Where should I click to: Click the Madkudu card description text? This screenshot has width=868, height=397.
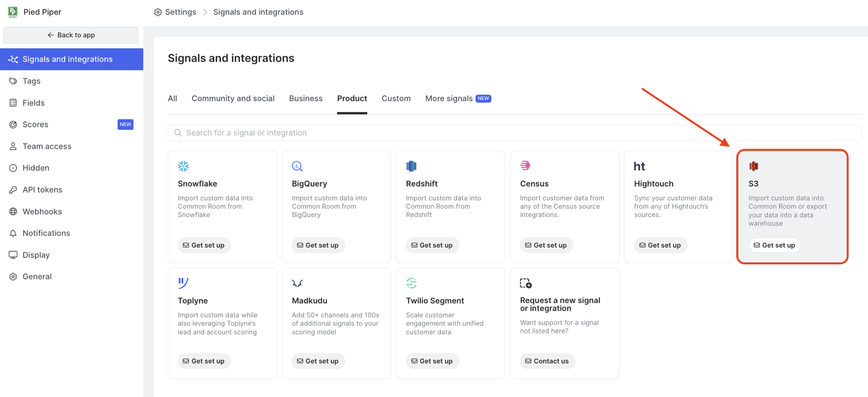tap(335, 324)
